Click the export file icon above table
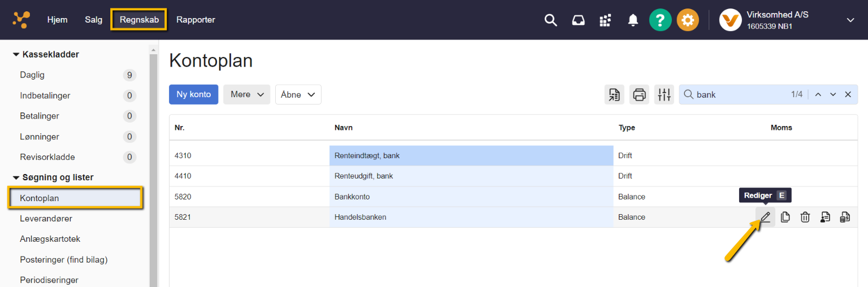This screenshot has height=287, width=868. pos(614,94)
